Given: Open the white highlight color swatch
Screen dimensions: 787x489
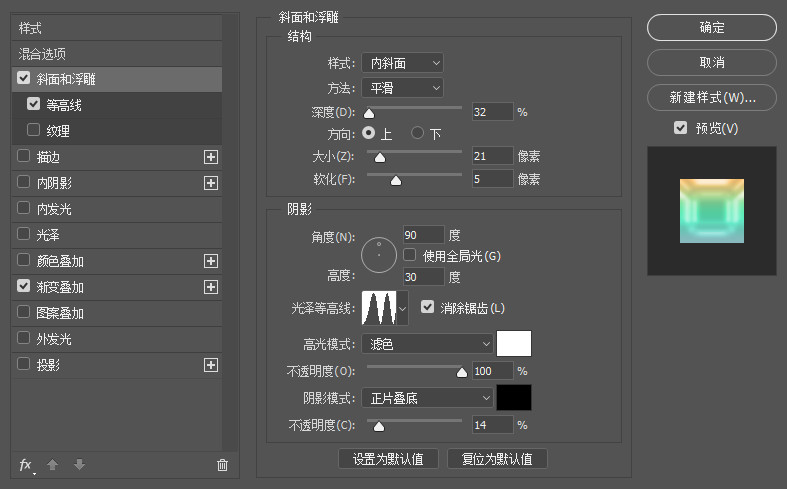Looking at the screenshot, I should (514, 344).
